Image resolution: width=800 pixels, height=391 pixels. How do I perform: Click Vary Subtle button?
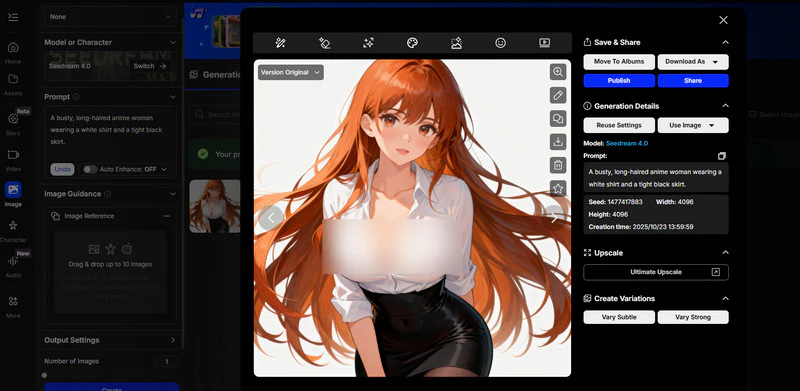click(x=619, y=317)
